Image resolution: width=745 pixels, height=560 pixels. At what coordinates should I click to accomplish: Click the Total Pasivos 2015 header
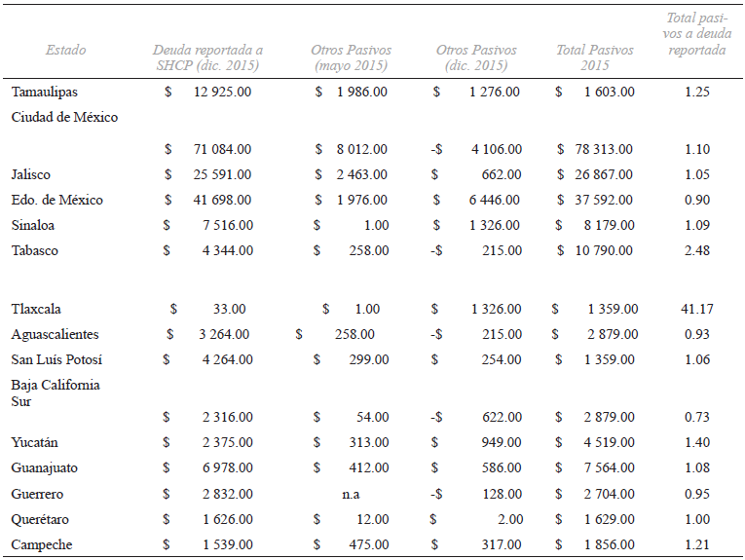coord(594,57)
